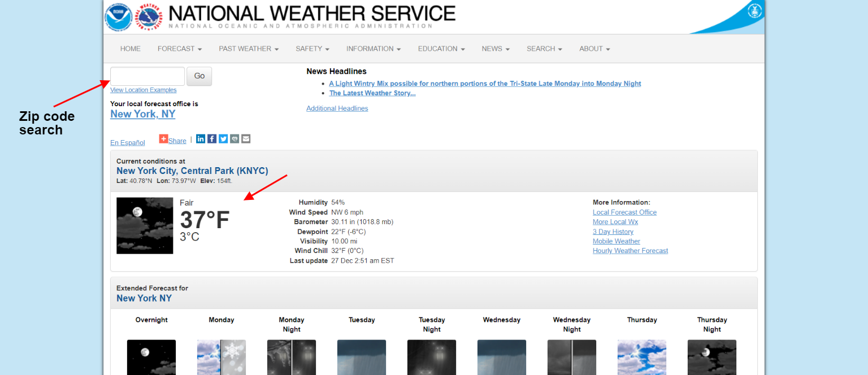Open the PAST WEATHER dropdown
868x375 pixels.
point(249,49)
